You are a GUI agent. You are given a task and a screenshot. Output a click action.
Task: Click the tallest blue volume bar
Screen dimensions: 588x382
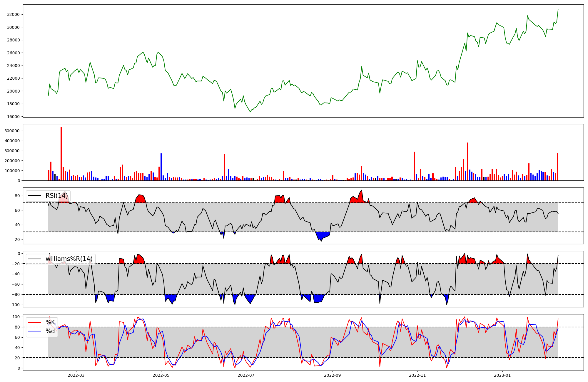tap(161, 167)
